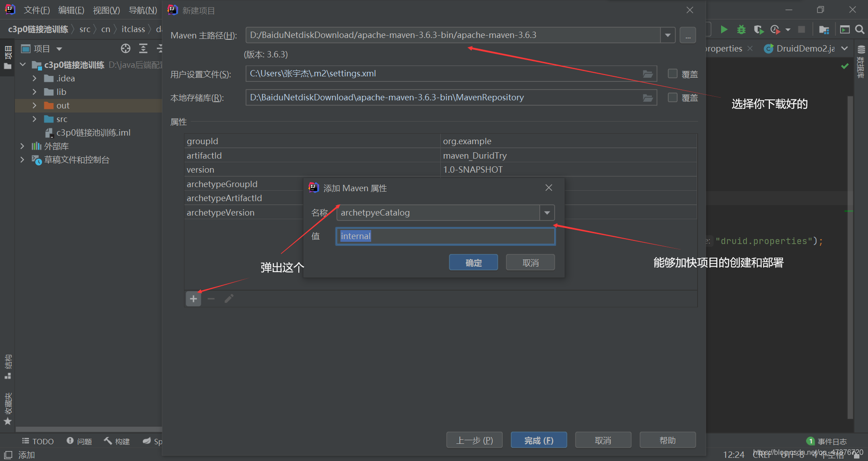This screenshot has height=461, width=868.
Task: Click the minus icon to remove property
Action: 211,299
